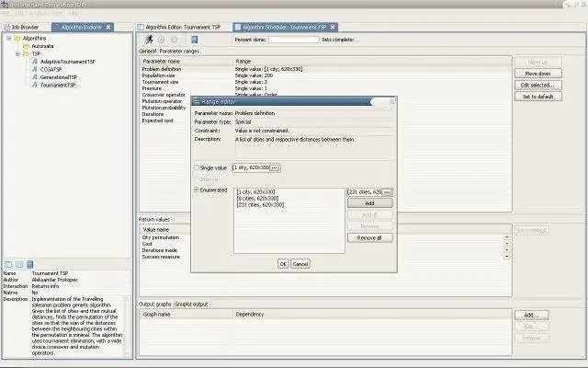Click the Algorithm Editor tab's window icon

[141, 27]
